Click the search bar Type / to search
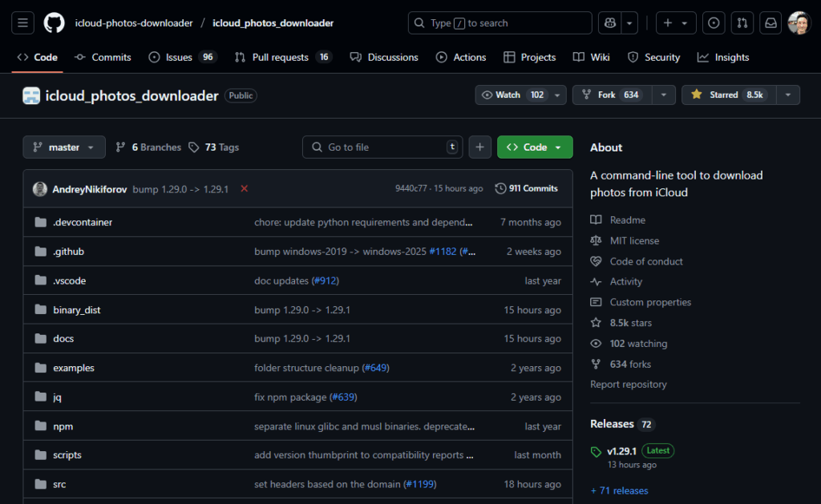Viewport: 821px width, 504px height. pyautogui.click(x=500, y=23)
